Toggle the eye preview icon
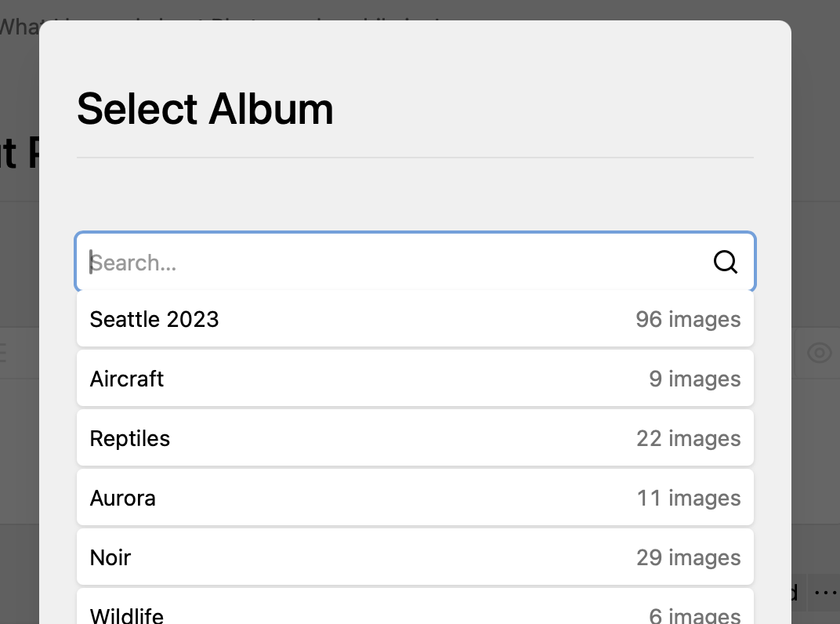 click(x=819, y=353)
